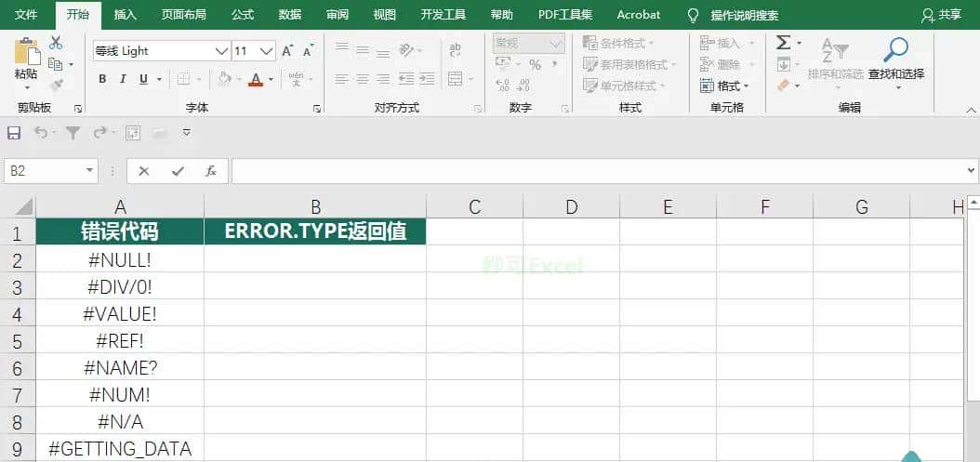Image resolution: width=980 pixels, height=462 pixels.
Task: Click the wrap text icon
Action: click(455, 48)
